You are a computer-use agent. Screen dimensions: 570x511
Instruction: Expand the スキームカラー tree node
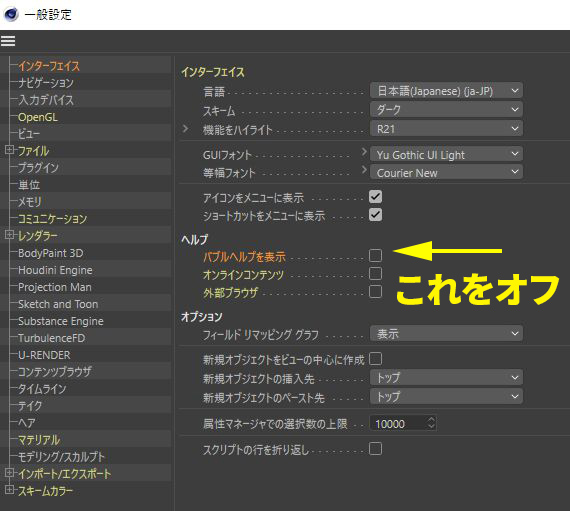(x=9, y=490)
